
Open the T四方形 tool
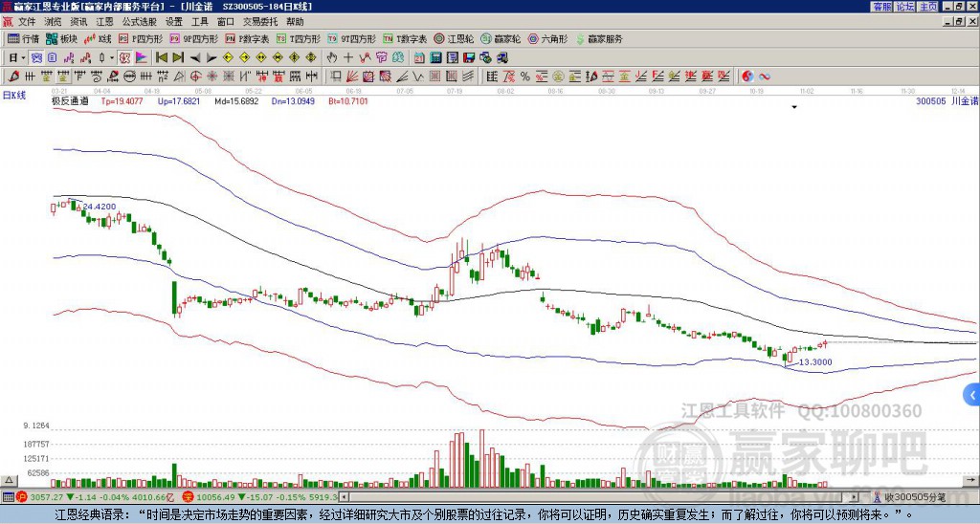(x=299, y=38)
